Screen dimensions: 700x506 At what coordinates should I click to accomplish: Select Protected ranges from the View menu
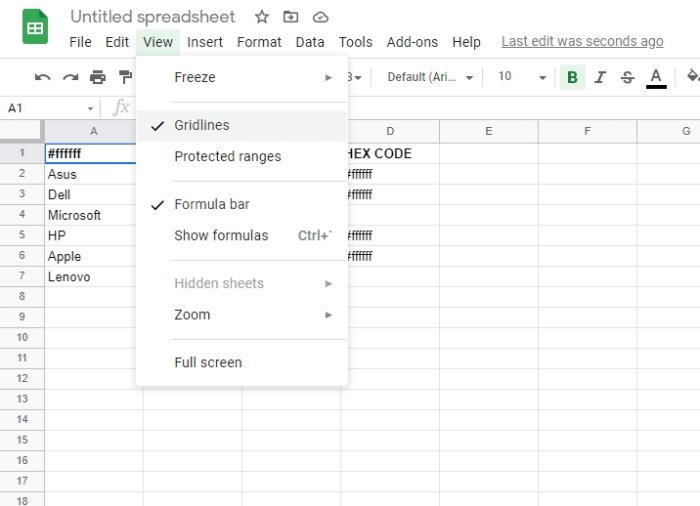[x=228, y=156]
